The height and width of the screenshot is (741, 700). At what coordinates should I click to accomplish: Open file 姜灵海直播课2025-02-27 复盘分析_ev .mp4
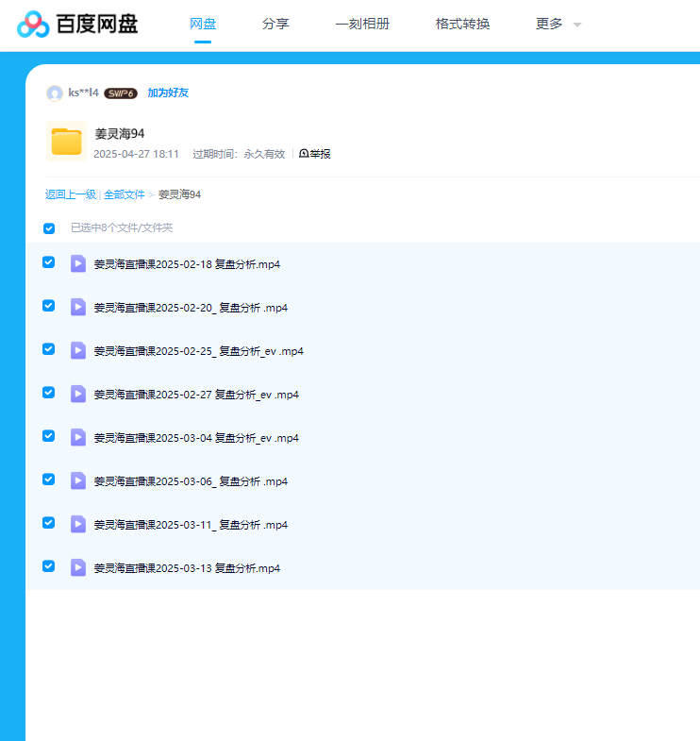[x=196, y=395]
